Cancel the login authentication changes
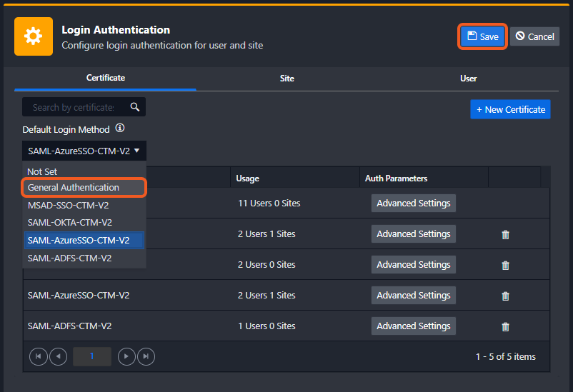This screenshot has height=392, width=573. click(x=534, y=36)
